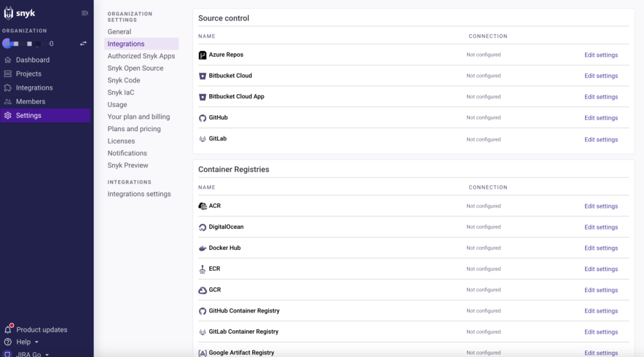Open Integrations settings link
Image resolution: width=644 pixels, height=357 pixels.
point(139,194)
